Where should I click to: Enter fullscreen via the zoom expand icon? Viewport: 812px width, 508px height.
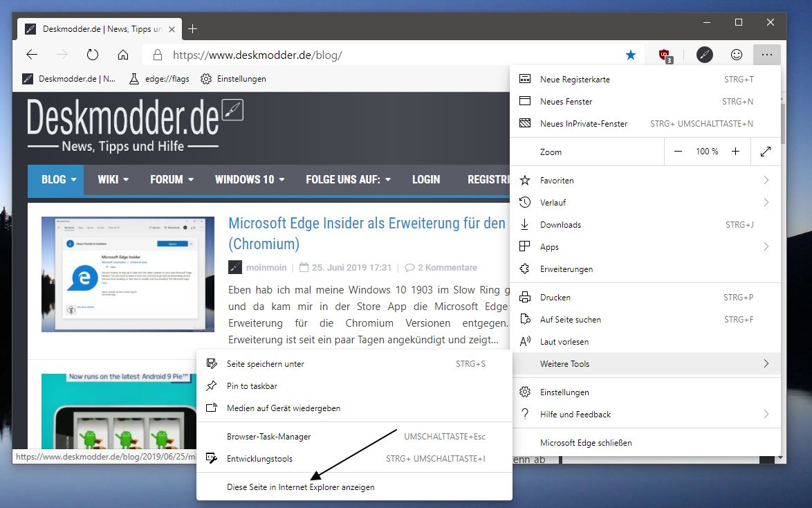pos(766,152)
